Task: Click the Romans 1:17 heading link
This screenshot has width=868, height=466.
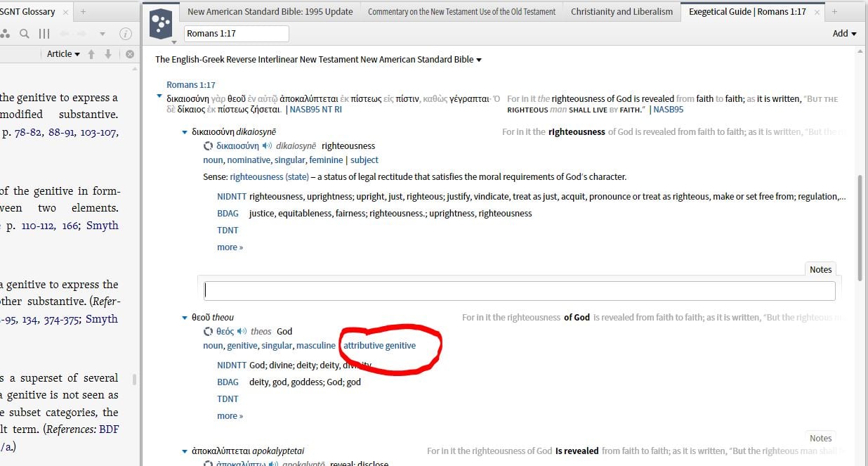Action: tap(191, 85)
